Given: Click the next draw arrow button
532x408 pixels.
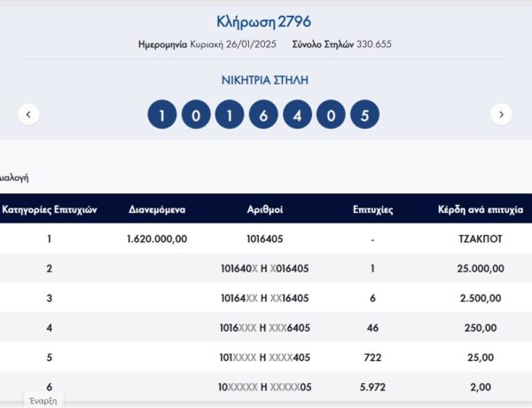Looking at the screenshot, I should pos(501,114).
